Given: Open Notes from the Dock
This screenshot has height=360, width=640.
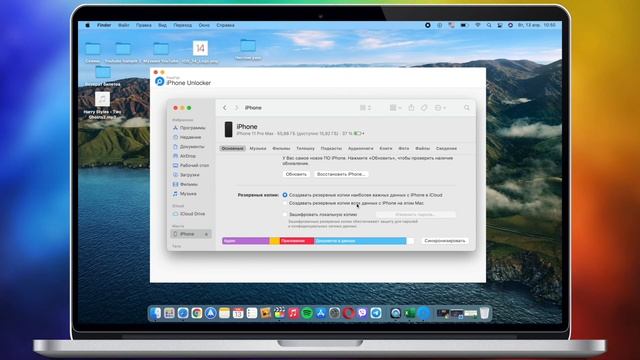Looking at the screenshot, I should click(x=224, y=313).
